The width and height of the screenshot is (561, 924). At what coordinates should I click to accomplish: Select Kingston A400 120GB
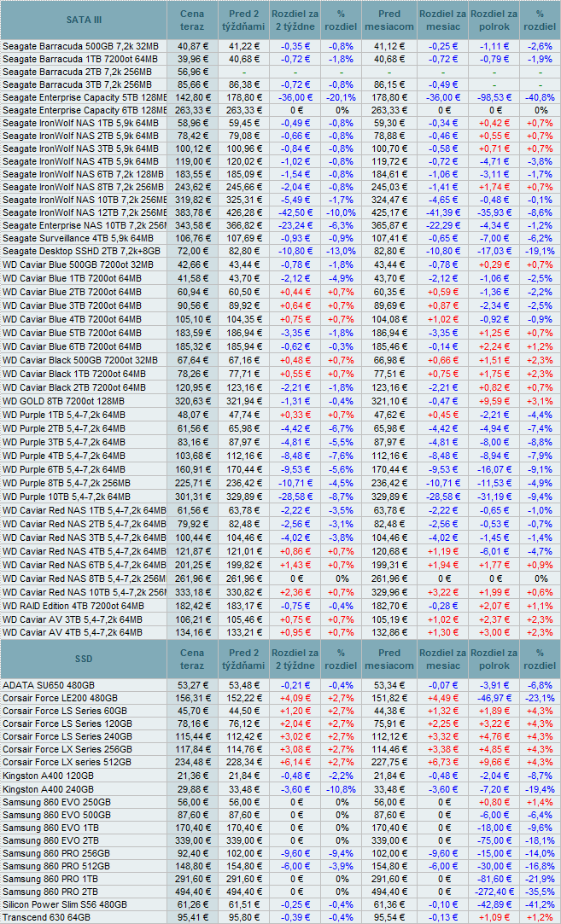click(x=48, y=776)
